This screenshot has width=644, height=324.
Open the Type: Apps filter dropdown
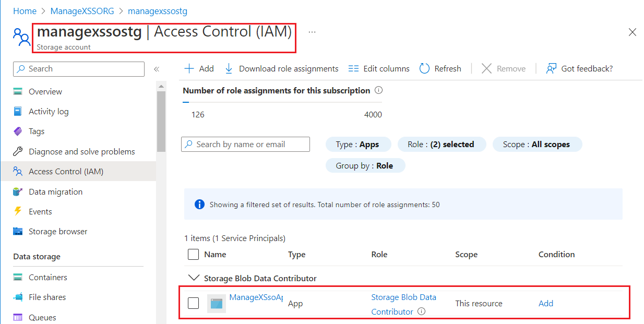tap(359, 144)
